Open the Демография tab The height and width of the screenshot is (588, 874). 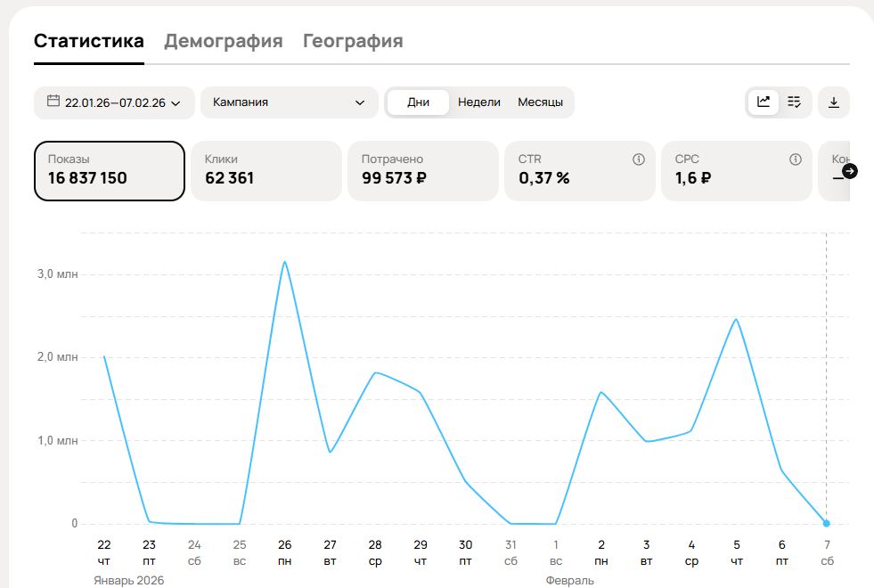(224, 41)
